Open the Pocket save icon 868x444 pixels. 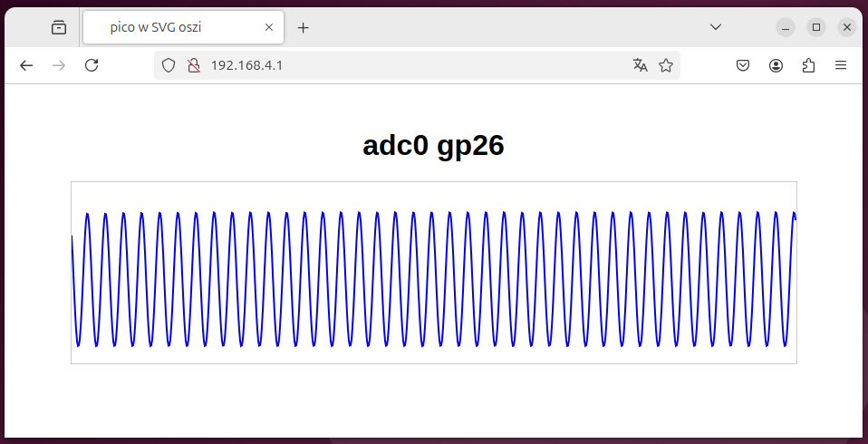743,65
